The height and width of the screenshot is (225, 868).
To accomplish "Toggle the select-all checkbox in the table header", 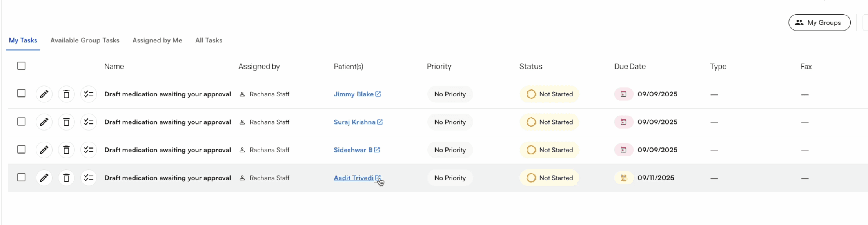I will pos(22,66).
